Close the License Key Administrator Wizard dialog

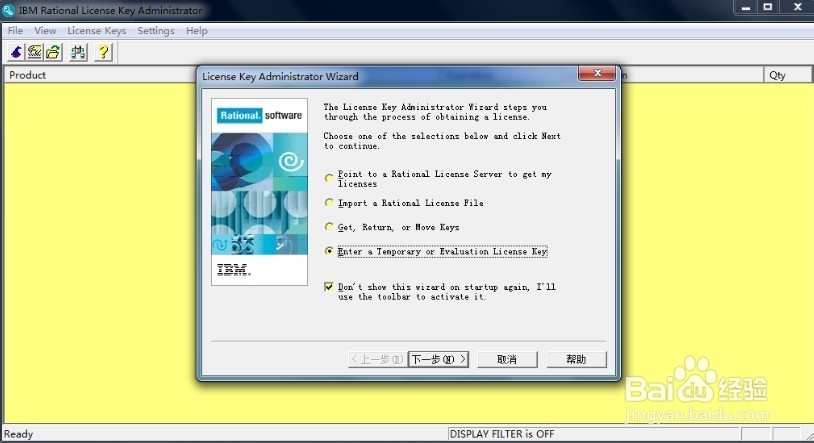click(597, 73)
